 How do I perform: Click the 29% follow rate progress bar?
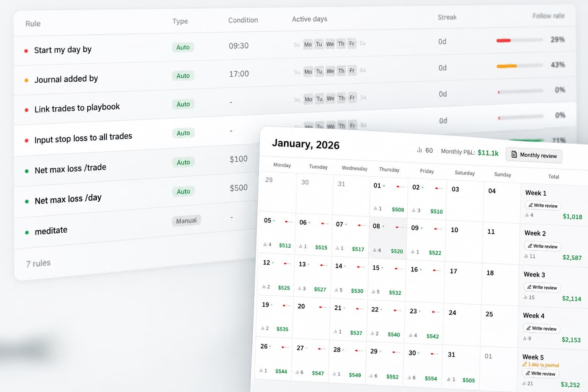coord(519,40)
